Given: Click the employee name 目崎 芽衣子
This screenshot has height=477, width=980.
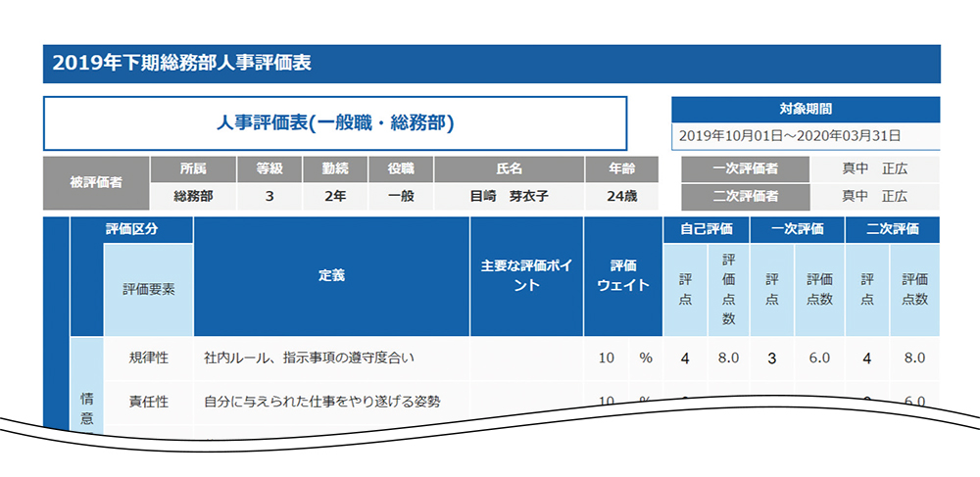Looking at the screenshot, I should tap(509, 196).
